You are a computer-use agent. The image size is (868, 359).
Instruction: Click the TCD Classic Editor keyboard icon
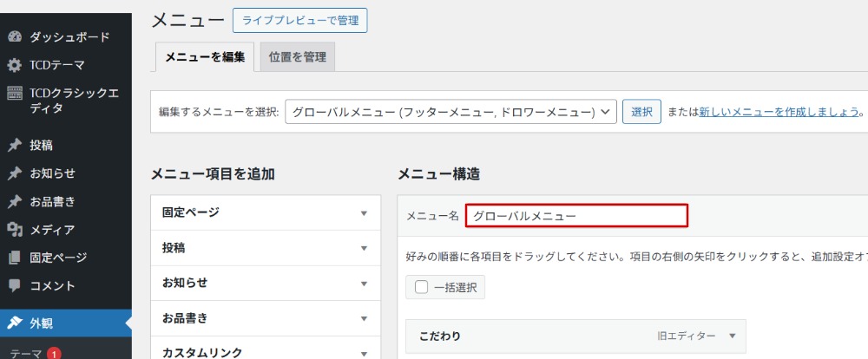pos(14,94)
